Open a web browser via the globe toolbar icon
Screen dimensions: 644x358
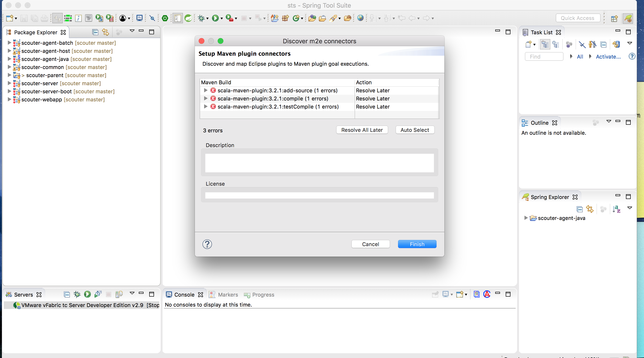click(360, 18)
